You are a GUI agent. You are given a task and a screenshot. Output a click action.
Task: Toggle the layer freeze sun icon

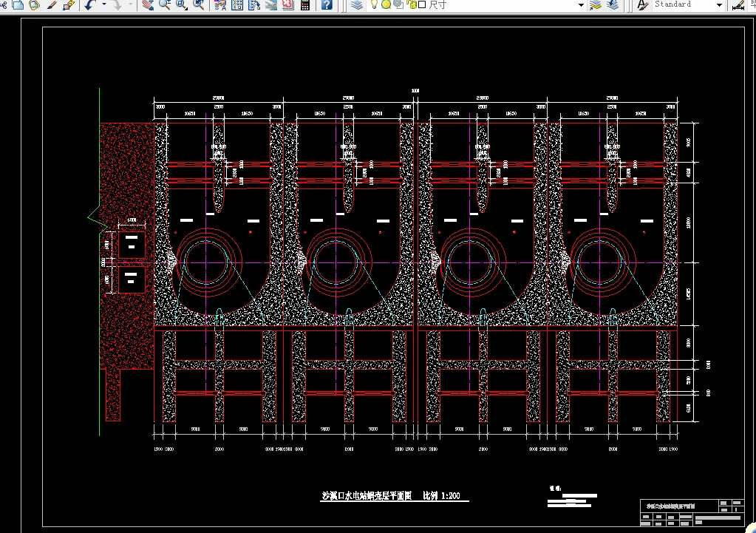(386, 4)
